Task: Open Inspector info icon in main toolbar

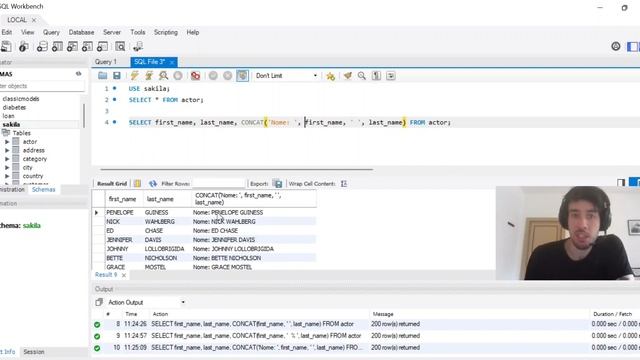Action: point(23,47)
